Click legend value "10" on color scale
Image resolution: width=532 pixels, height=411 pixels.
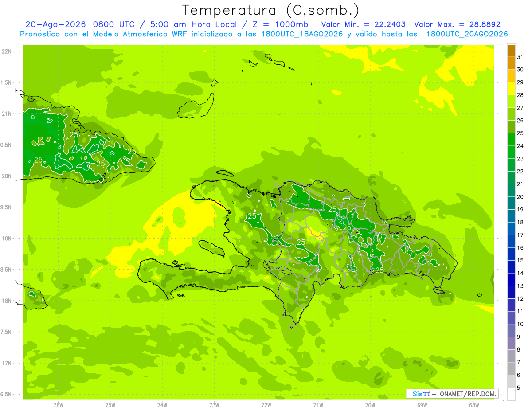[x=520, y=324]
